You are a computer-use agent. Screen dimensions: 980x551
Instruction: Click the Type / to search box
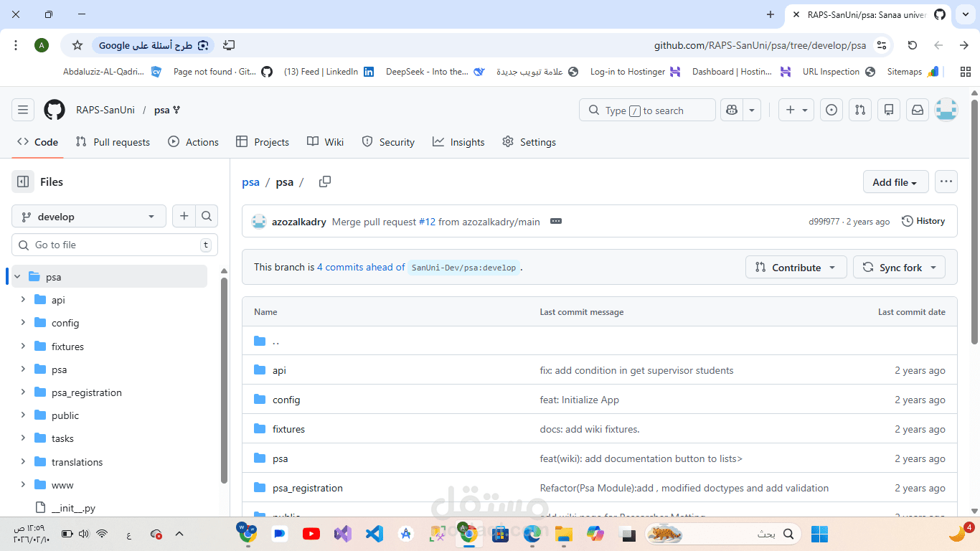point(647,110)
